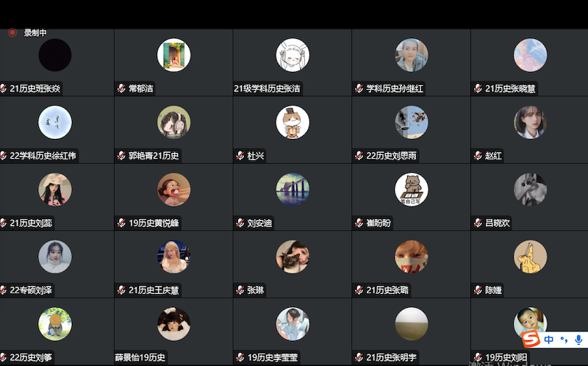The image size is (588, 366).
Task: Toggle punctuation mode in Sogou bar
Action: [x=564, y=340]
